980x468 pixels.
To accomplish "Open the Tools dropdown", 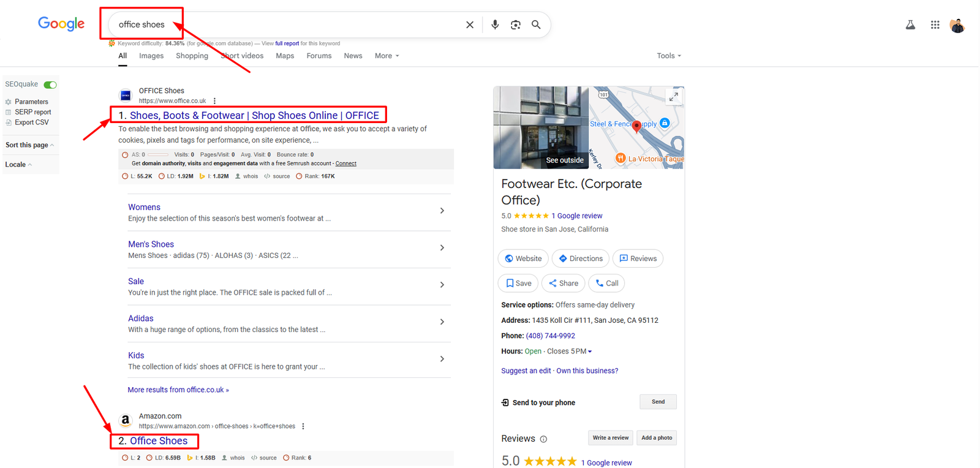I will coord(669,56).
